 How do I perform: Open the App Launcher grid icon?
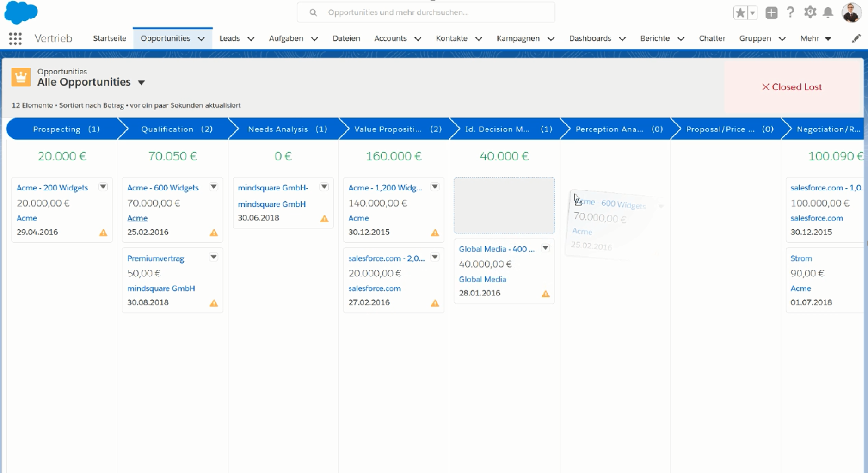click(x=15, y=39)
